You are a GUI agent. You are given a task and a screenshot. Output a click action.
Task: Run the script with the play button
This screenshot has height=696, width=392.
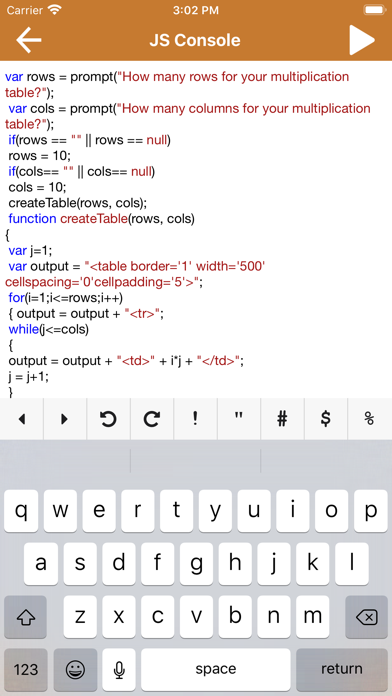pyautogui.click(x=362, y=40)
